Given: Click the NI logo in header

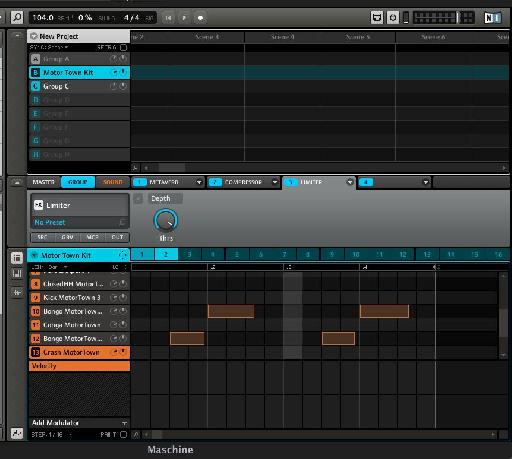Looking at the screenshot, I should (x=493, y=18).
